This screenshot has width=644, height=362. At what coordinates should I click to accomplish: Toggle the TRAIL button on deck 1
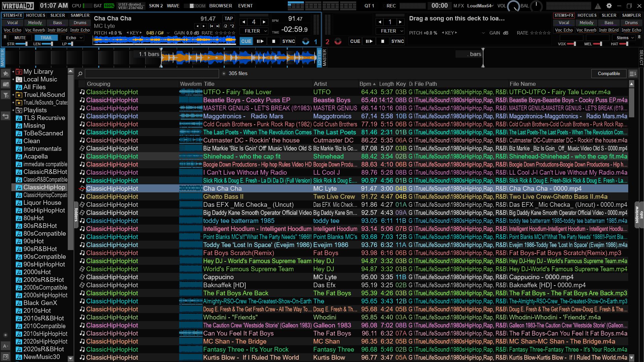(46, 38)
